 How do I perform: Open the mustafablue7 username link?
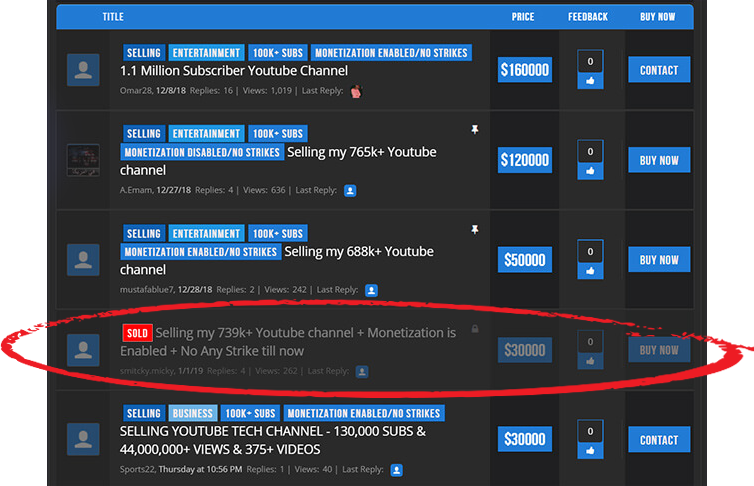pyautogui.click(x=147, y=290)
